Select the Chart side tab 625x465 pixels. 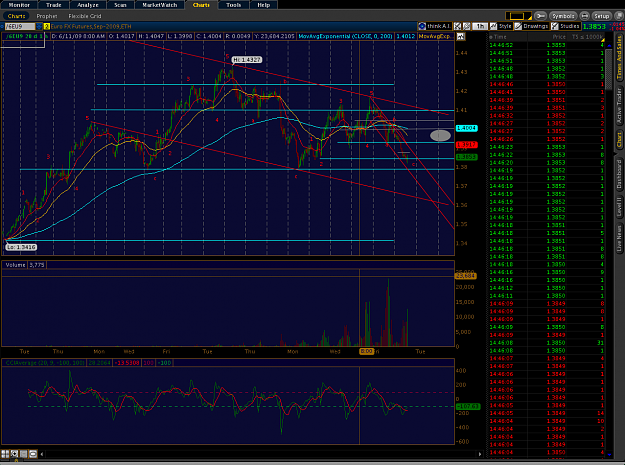[619, 140]
